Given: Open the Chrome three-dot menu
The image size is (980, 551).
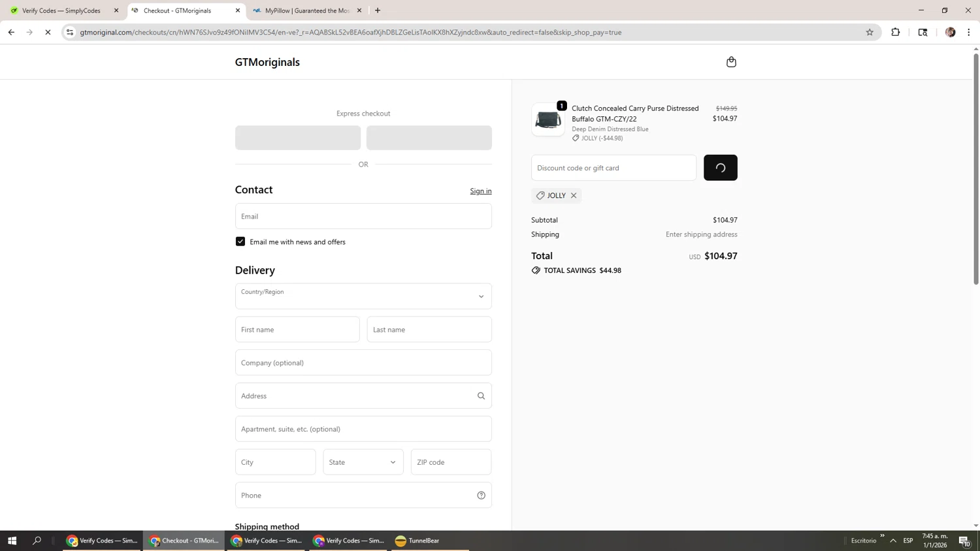Looking at the screenshot, I should [x=969, y=32].
